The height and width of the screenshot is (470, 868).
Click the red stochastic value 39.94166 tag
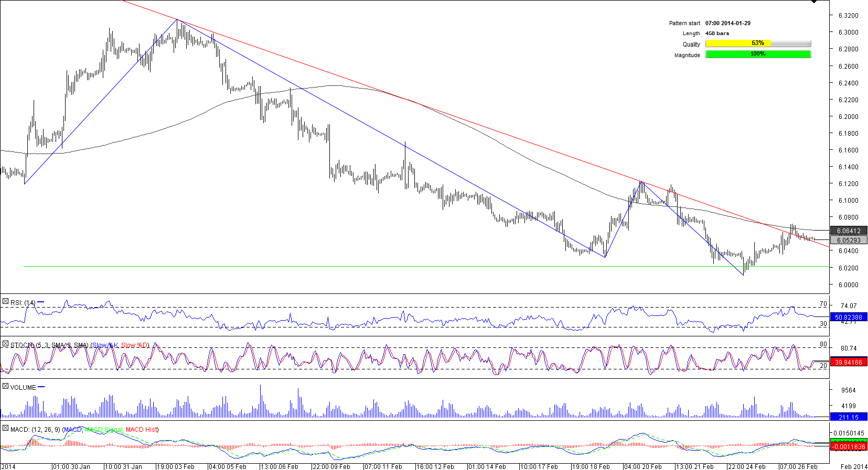[x=848, y=362]
